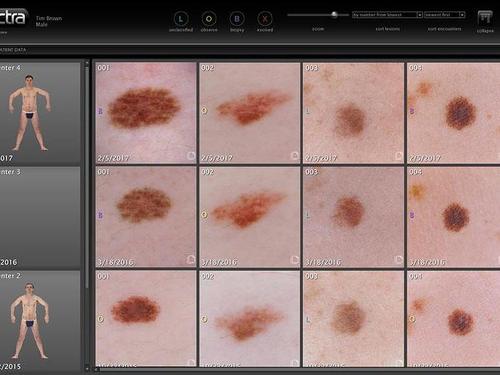Open lesion 003 image in Encounter 2 row
Viewport: 500px width, 375px height.
pos(354,319)
